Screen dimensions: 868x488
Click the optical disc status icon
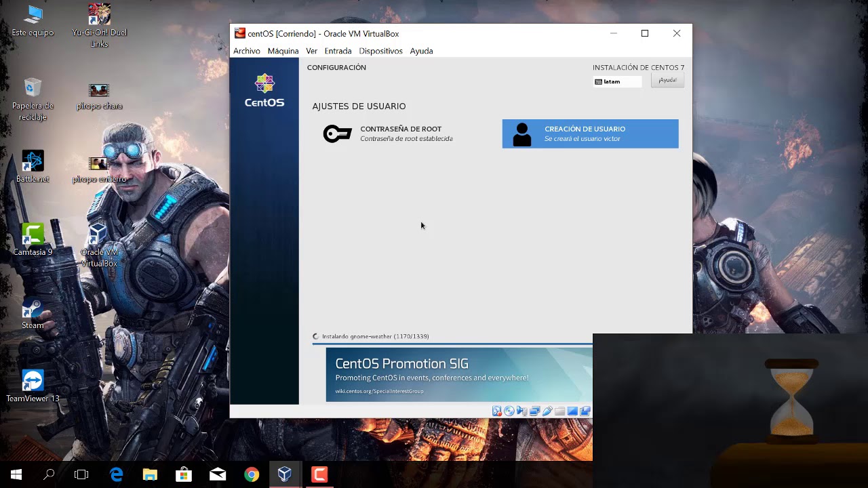click(509, 411)
